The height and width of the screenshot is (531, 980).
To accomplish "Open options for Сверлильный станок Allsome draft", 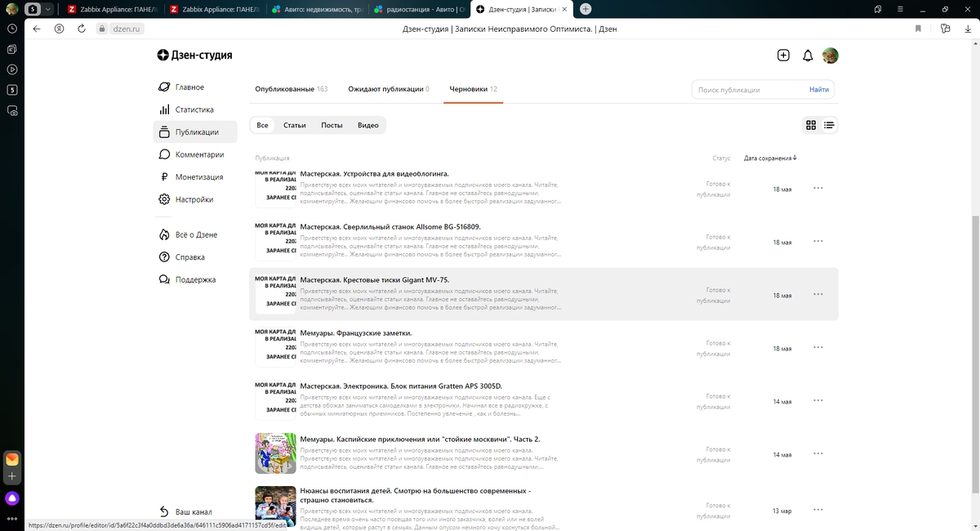I will pos(818,241).
